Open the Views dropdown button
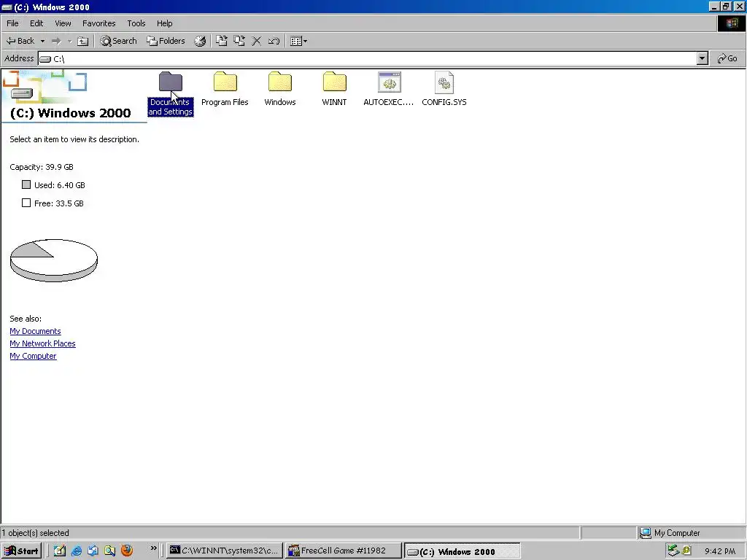Screen dimensions: 747x560 pos(298,41)
